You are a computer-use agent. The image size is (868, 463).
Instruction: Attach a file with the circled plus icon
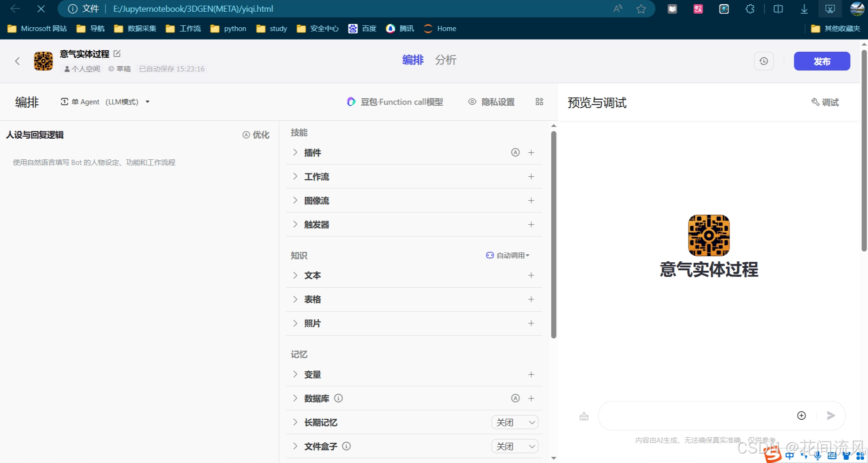[x=801, y=416]
